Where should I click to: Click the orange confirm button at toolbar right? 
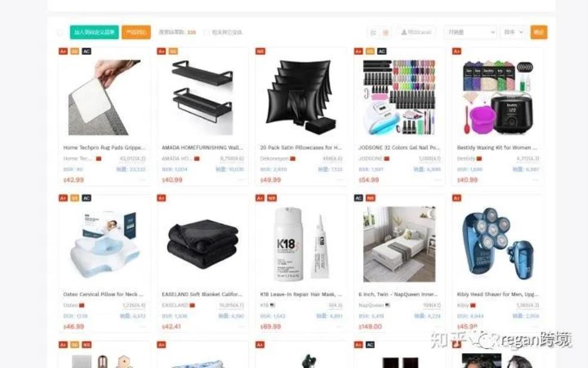pos(539,32)
